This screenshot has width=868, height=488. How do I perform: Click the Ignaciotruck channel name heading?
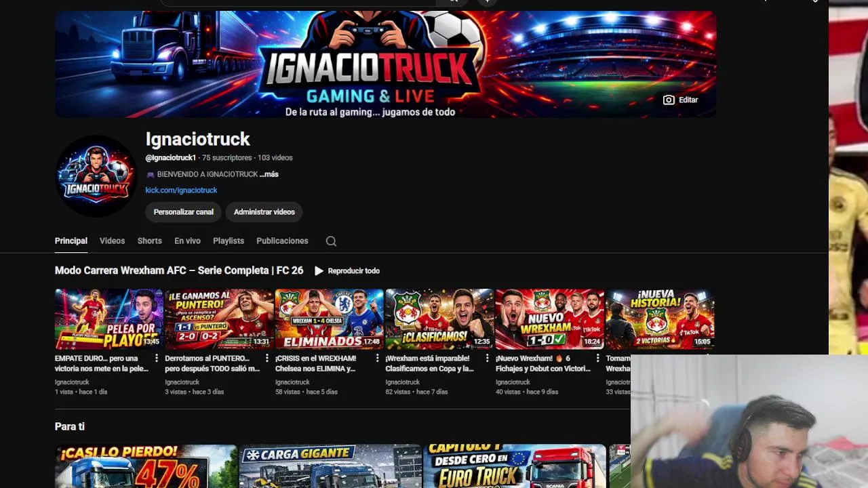197,140
